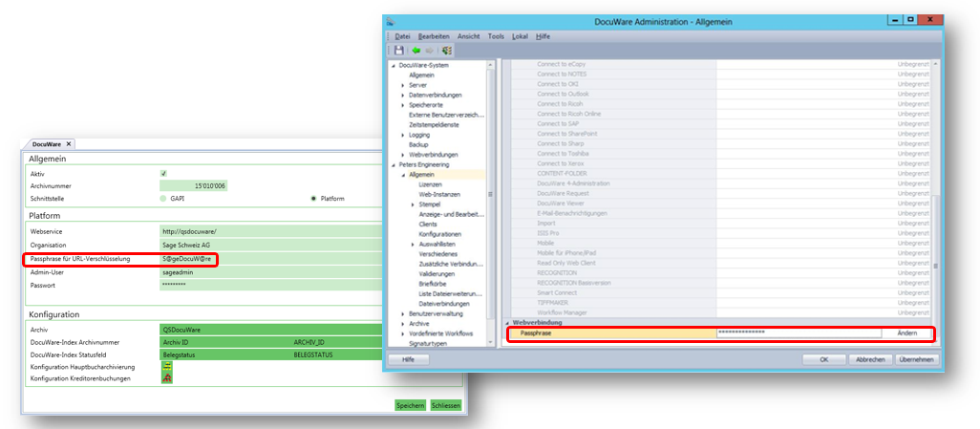
Task: Select Validierungen in the tree
Action: click(437, 274)
